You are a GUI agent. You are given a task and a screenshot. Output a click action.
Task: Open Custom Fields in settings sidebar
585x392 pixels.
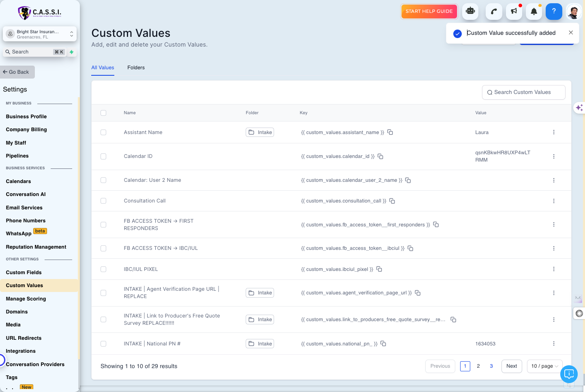[24, 272]
